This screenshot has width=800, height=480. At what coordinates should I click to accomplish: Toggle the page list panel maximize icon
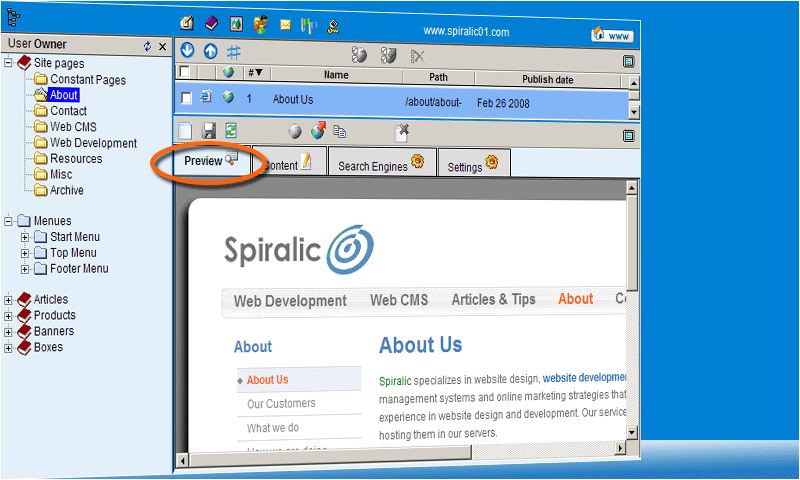[x=629, y=62]
